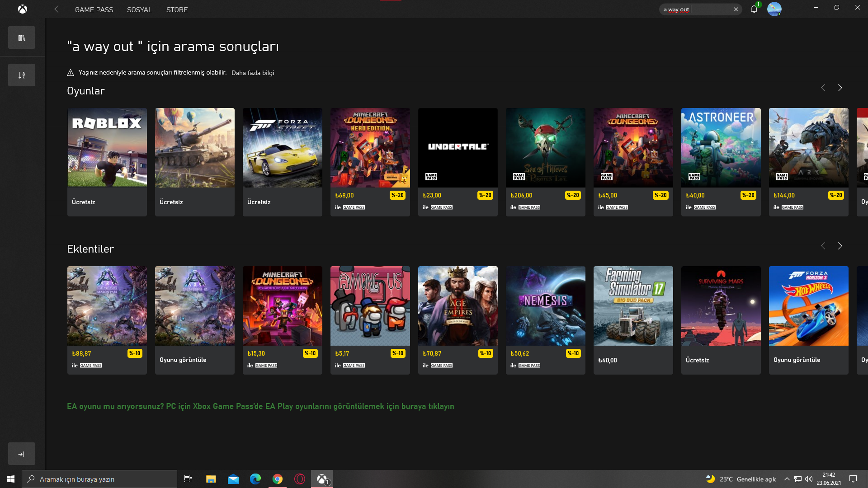The height and width of the screenshot is (488, 868).
Task: Open Minecraft Dungeons Hero Edition card
Action: tap(370, 162)
